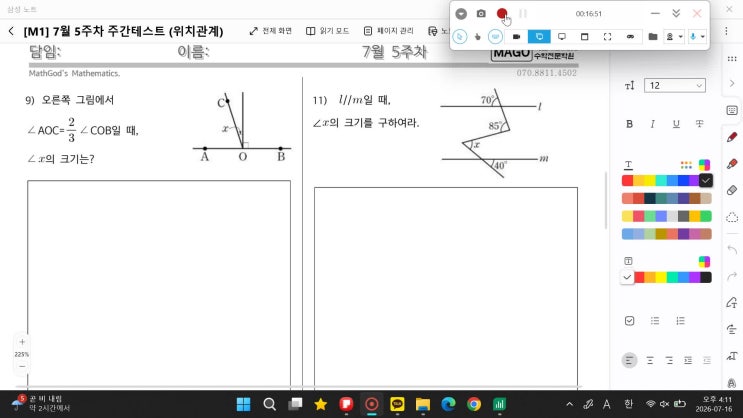Viewport: 743px width, 418px height.
Task: Select the checked no-background-color option
Action: 627,277
